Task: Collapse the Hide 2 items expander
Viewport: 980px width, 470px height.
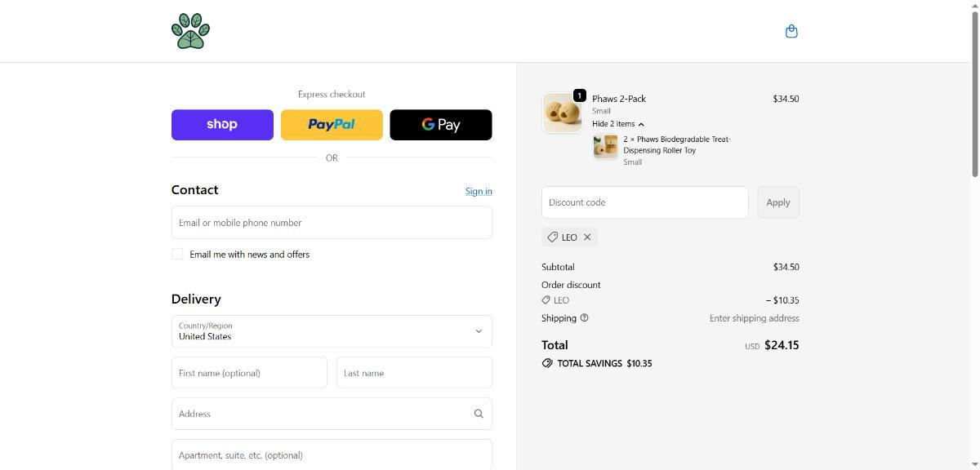Action: pyautogui.click(x=617, y=124)
